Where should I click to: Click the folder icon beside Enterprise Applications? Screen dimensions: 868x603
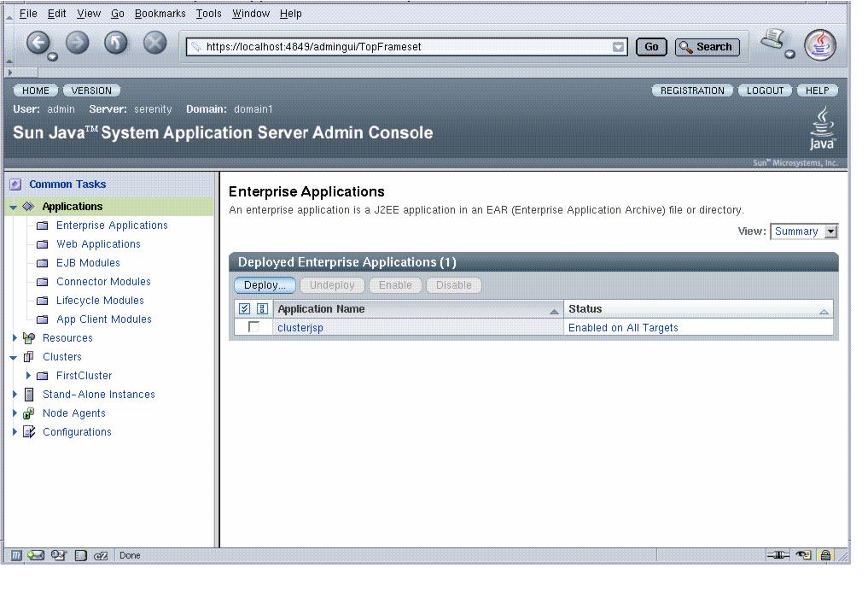click(x=42, y=226)
